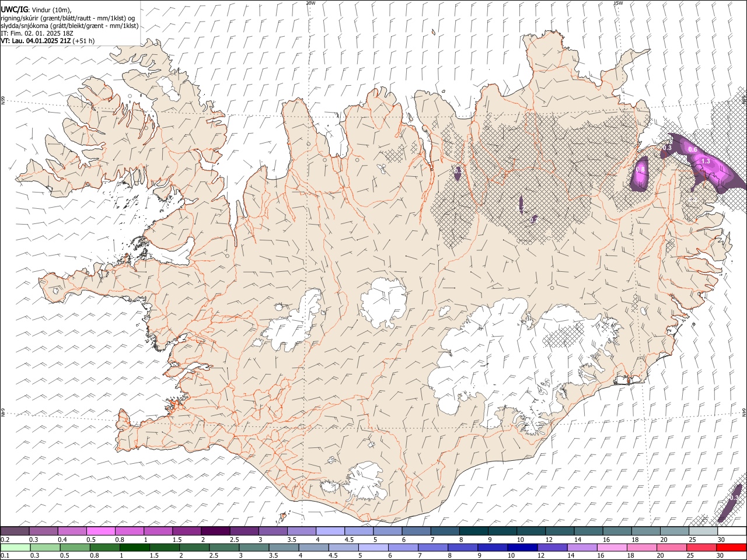Click the top-row grey swatch between 25 and 30
The height and width of the screenshot is (560, 747).
[x=703, y=531]
